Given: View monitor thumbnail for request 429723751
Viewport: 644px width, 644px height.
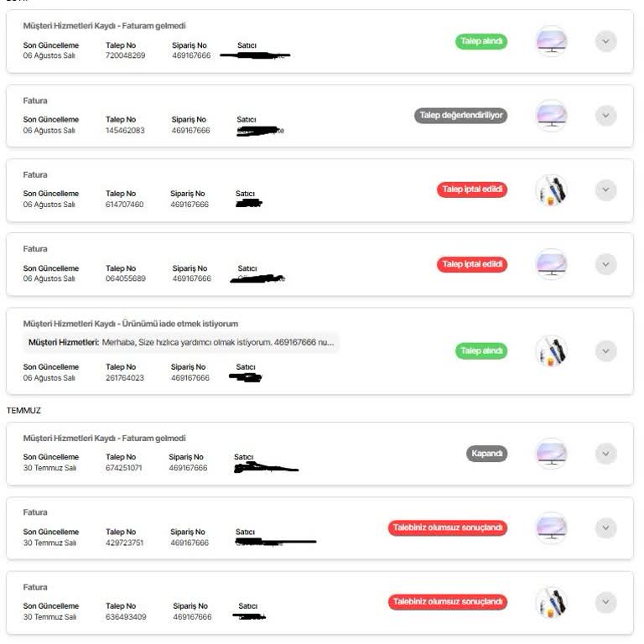Looking at the screenshot, I should (x=551, y=528).
